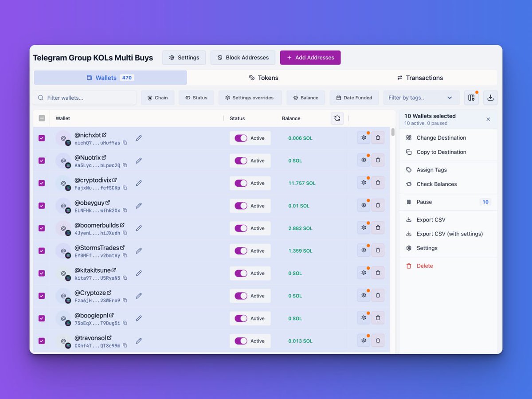Image resolution: width=532 pixels, height=399 pixels.
Task: Choose Export CSV (with settings)
Action: [x=448, y=234]
